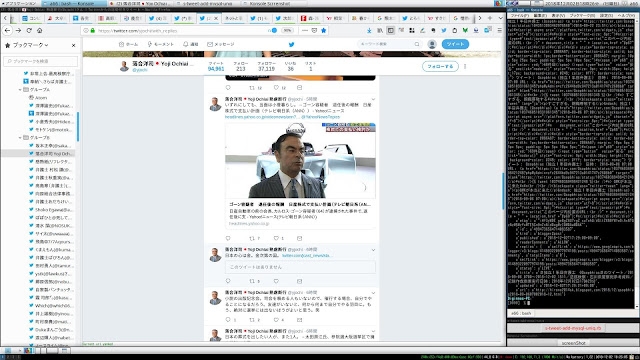Open the Firefox downloads arrow icon
Screen dimensions: 640x360
point(369,31)
